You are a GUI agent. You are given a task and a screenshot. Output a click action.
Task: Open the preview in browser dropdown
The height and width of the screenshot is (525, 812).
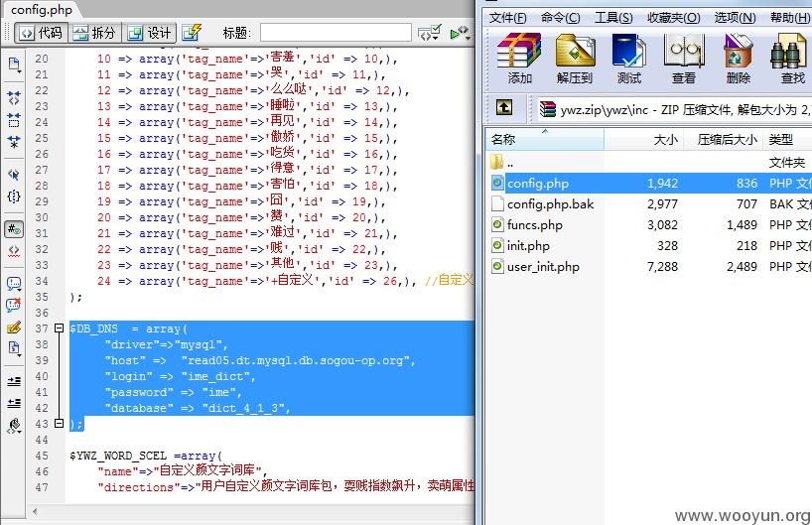click(x=460, y=33)
